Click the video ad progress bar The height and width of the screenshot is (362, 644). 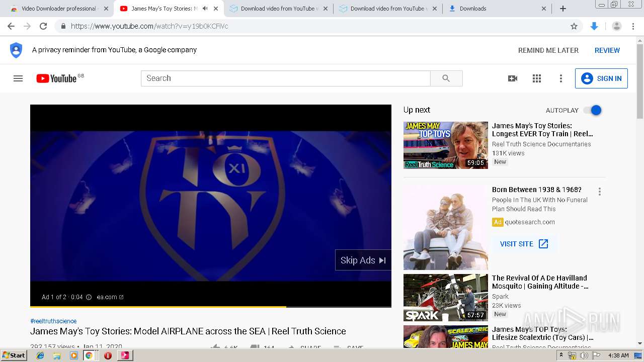[211, 306]
